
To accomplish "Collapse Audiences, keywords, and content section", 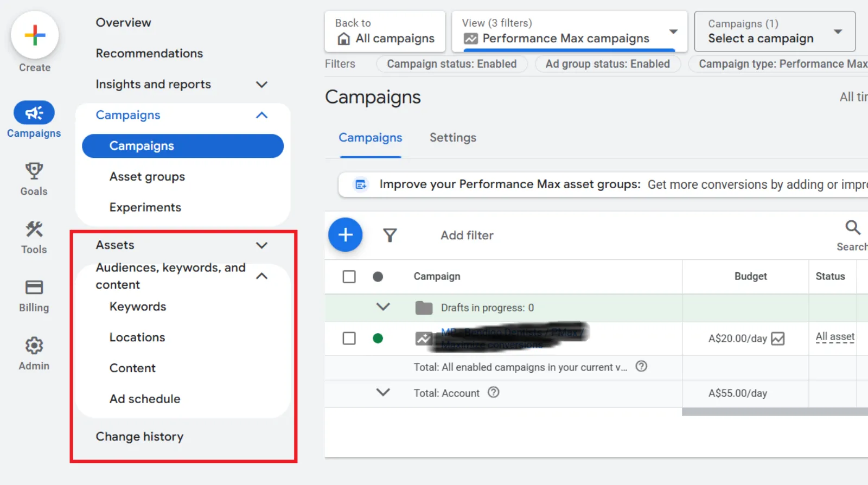I will tap(261, 276).
